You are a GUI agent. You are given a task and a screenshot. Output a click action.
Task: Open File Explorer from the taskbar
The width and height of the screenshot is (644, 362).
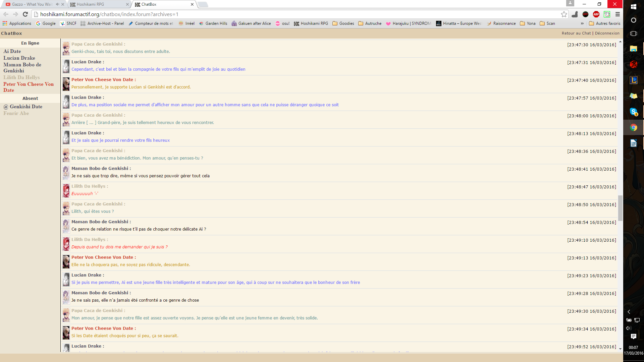[633, 49]
